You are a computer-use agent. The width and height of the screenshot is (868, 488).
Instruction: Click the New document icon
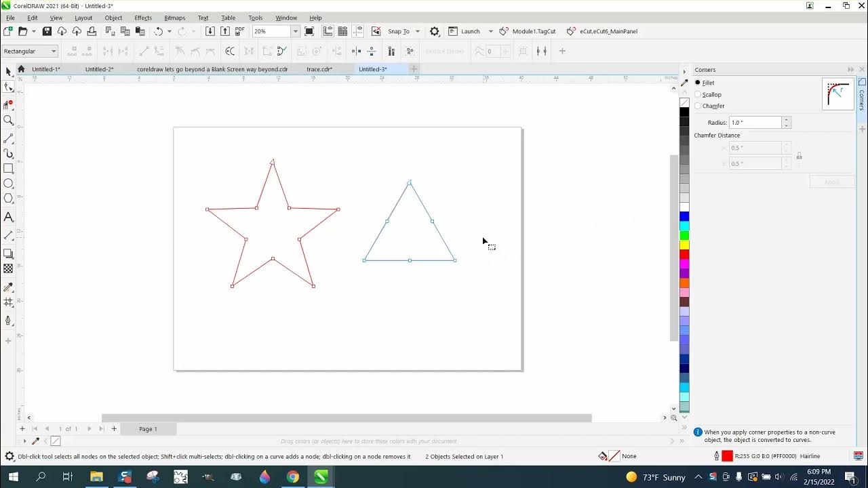coord(7,31)
